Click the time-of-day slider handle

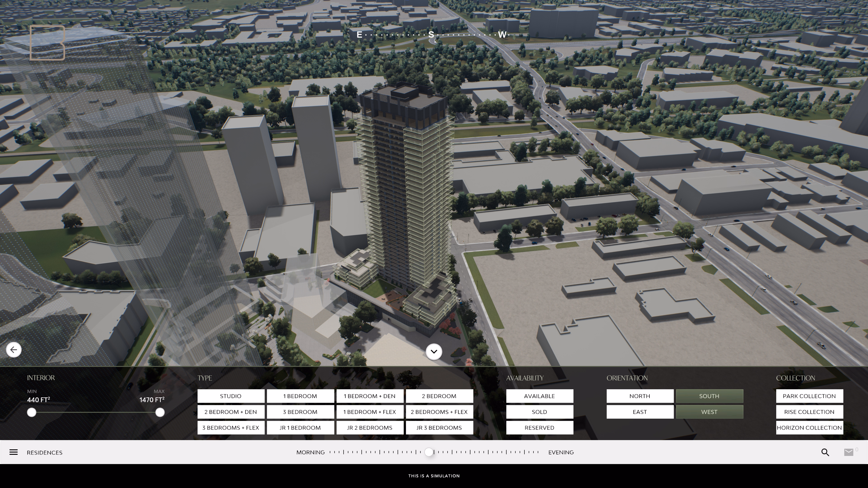[429, 452]
